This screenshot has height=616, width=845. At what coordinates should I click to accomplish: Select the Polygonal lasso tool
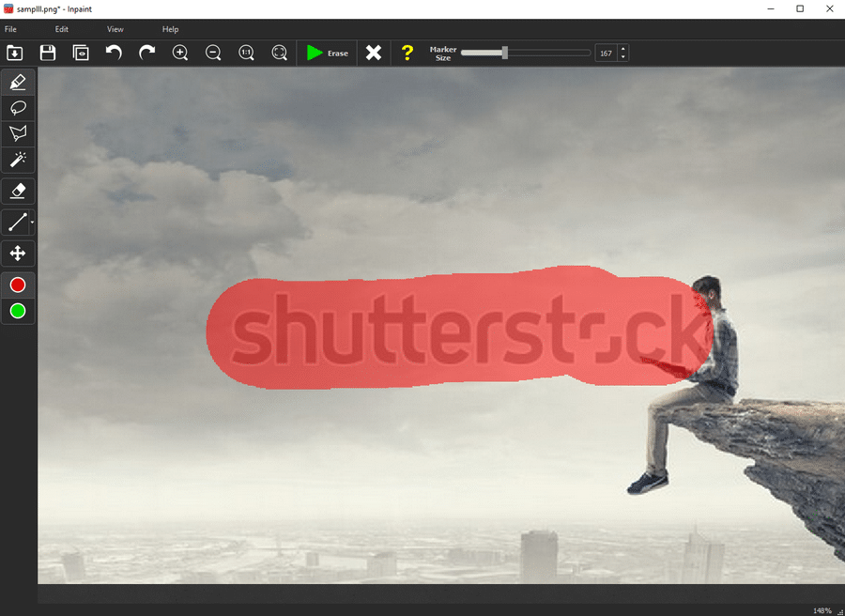[18, 133]
